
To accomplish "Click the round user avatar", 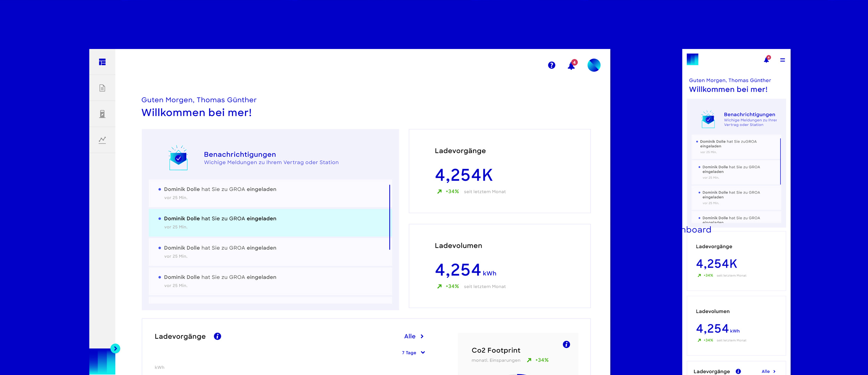I will [x=594, y=65].
